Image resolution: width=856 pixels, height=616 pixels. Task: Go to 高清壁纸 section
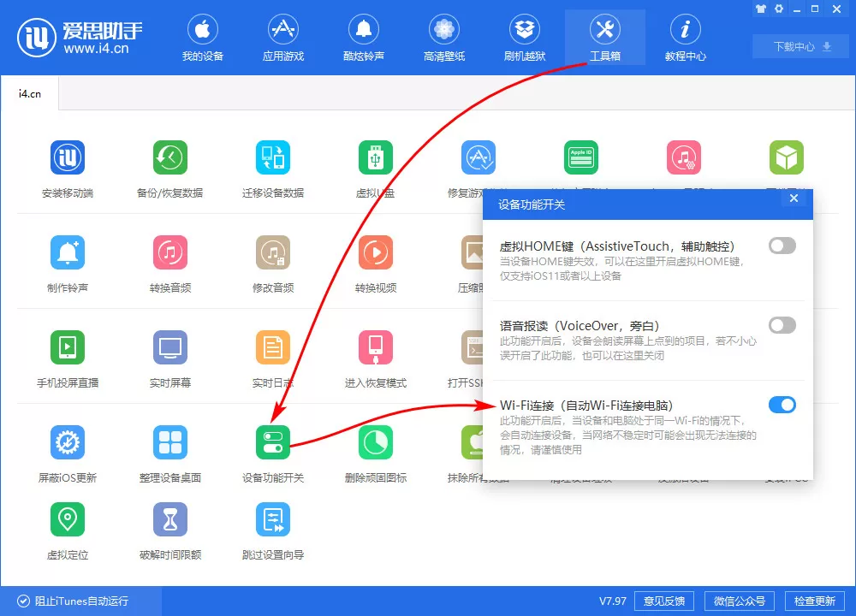point(443,38)
